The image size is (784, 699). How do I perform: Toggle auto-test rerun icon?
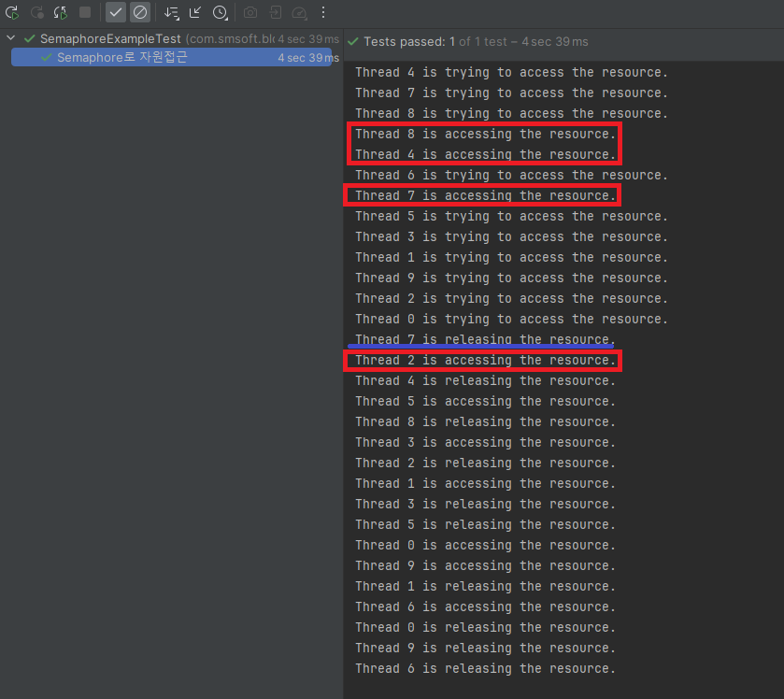click(x=61, y=12)
